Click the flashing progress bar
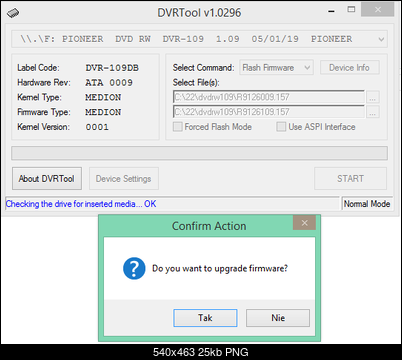The image size is (402, 360). coord(199,153)
